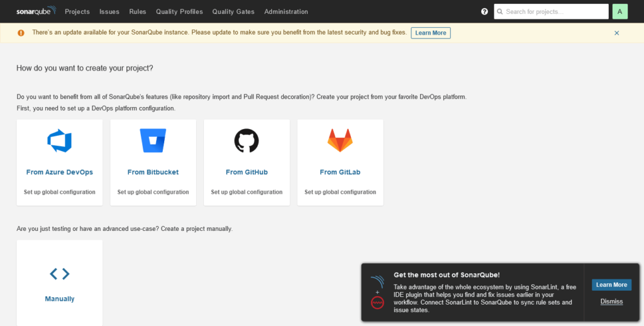Select From Bitbucket link
This screenshot has width=644, height=326.
[153, 172]
